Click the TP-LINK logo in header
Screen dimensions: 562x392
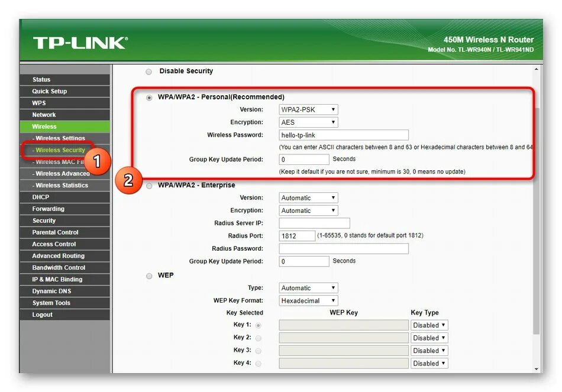click(80, 43)
